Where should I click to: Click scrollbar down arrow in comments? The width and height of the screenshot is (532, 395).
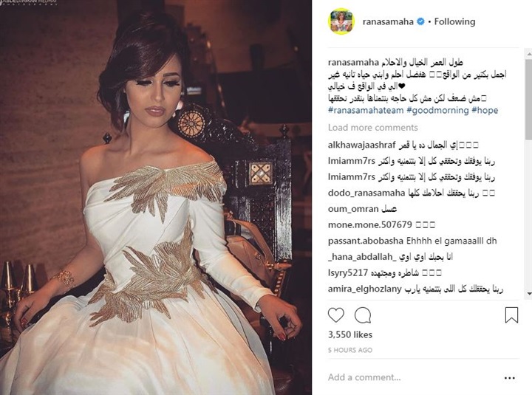(x=529, y=294)
